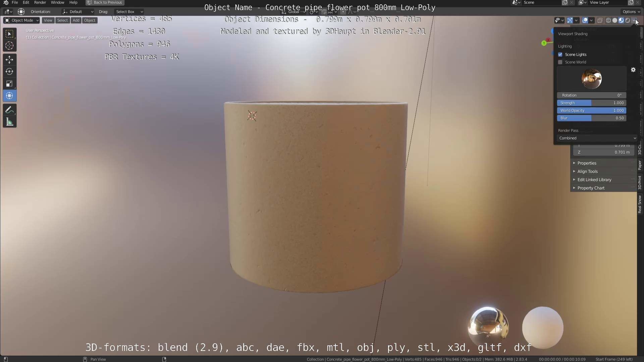Switch to Rendered viewport shading
Image resolution: width=644 pixels, height=362 pixels.
pos(627,20)
